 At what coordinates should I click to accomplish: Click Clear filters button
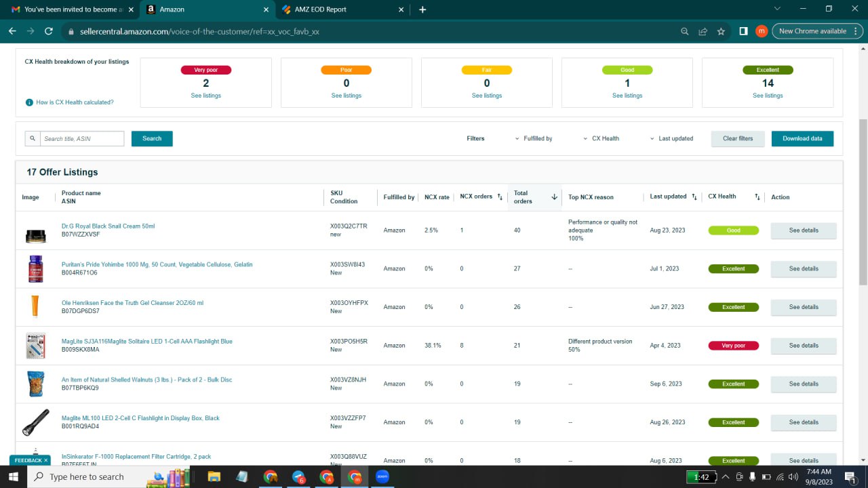[x=738, y=138]
